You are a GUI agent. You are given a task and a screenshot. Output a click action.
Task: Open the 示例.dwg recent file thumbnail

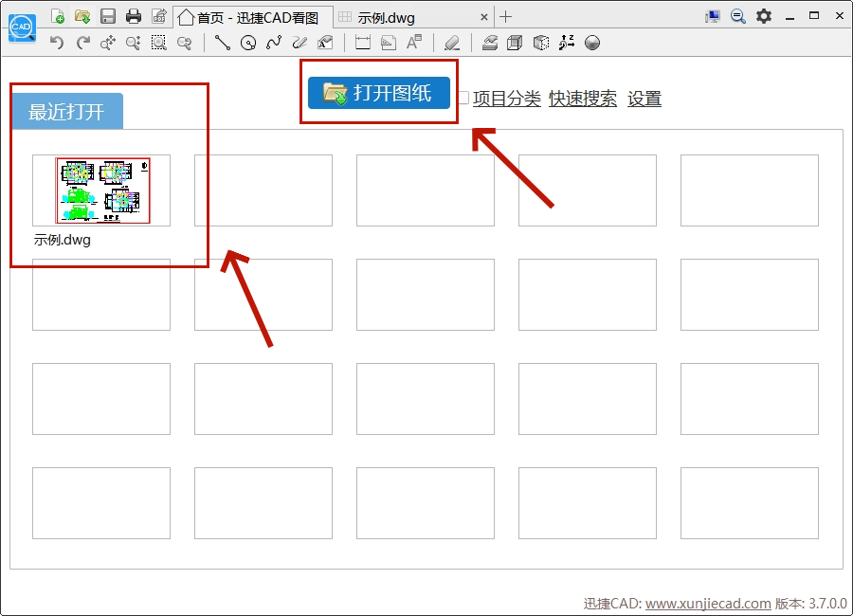click(101, 190)
